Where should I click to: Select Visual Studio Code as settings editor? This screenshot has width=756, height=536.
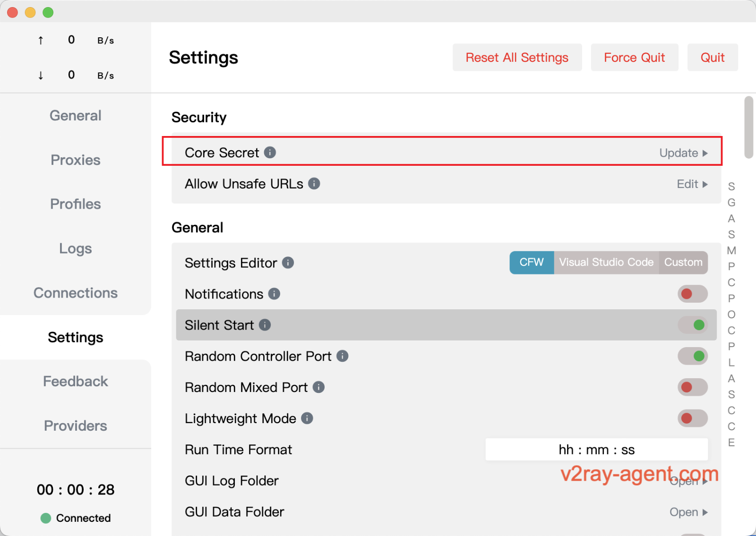pyautogui.click(x=606, y=263)
